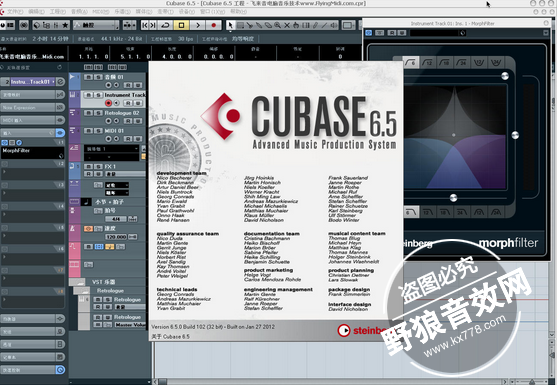Screen dimensions: 557x385
Task: Toggle the Cycle loop button
Action: 165,25
